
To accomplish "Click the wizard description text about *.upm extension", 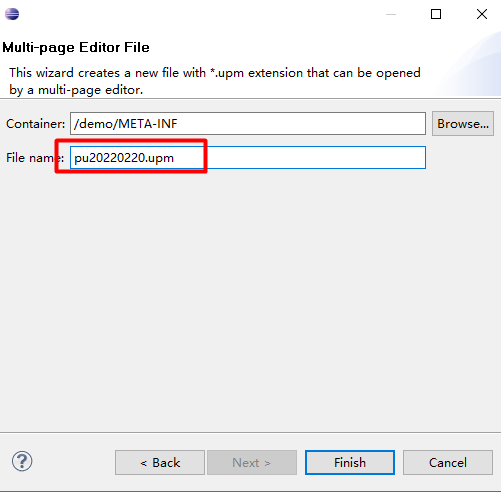I will [215, 81].
